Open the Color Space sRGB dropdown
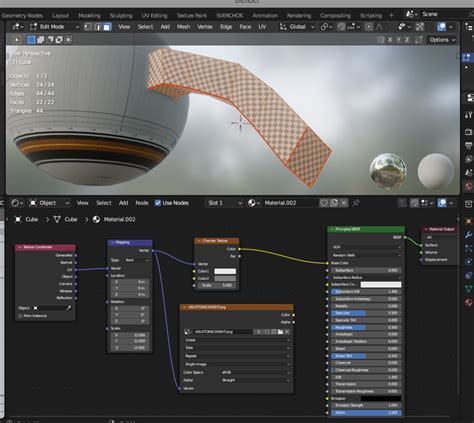This screenshot has height=423, width=474. click(x=255, y=372)
